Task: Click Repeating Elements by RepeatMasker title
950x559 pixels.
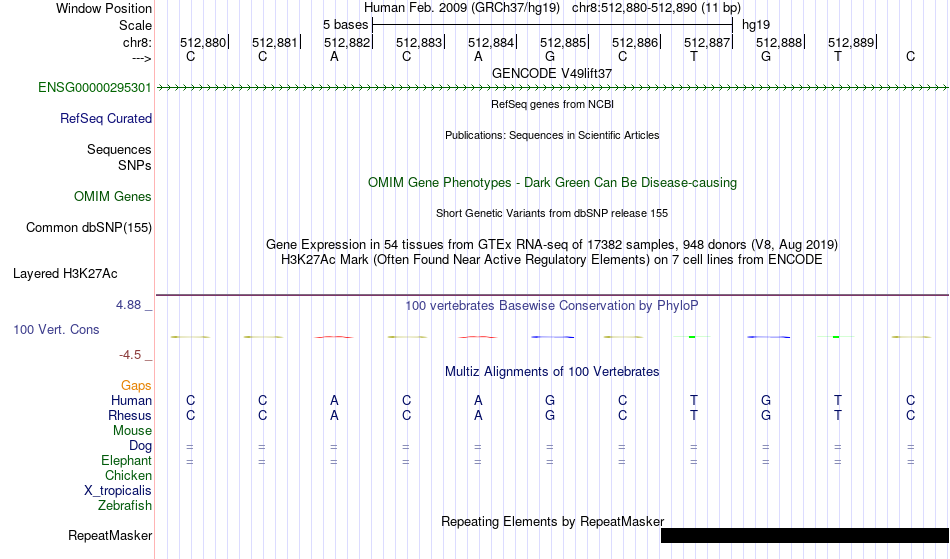Action: (x=553, y=522)
